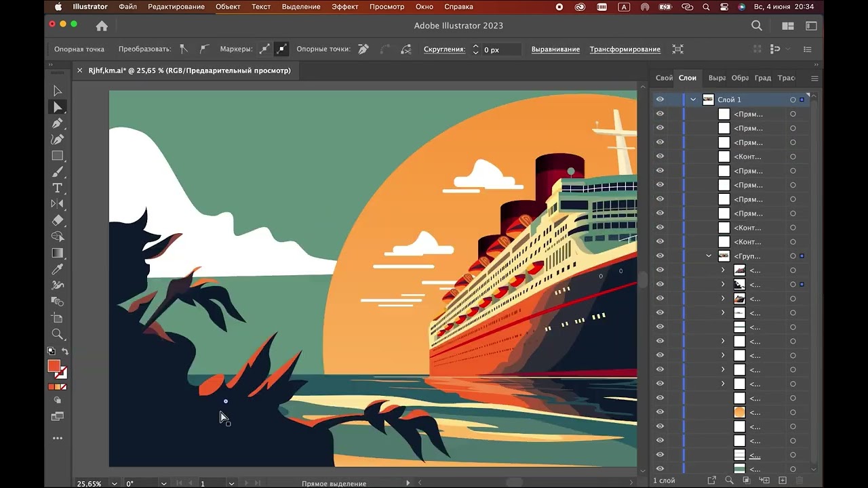Viewport: 868px width, 488px height.
Task: Select the Pen tool
Action: point(58,123)
